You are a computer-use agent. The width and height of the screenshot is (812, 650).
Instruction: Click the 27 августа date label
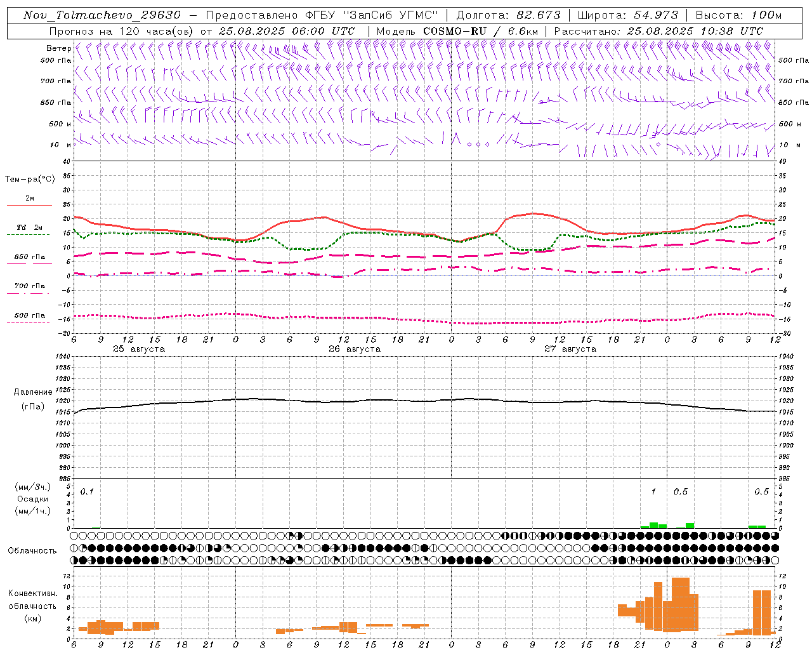(x=570, y=349)
